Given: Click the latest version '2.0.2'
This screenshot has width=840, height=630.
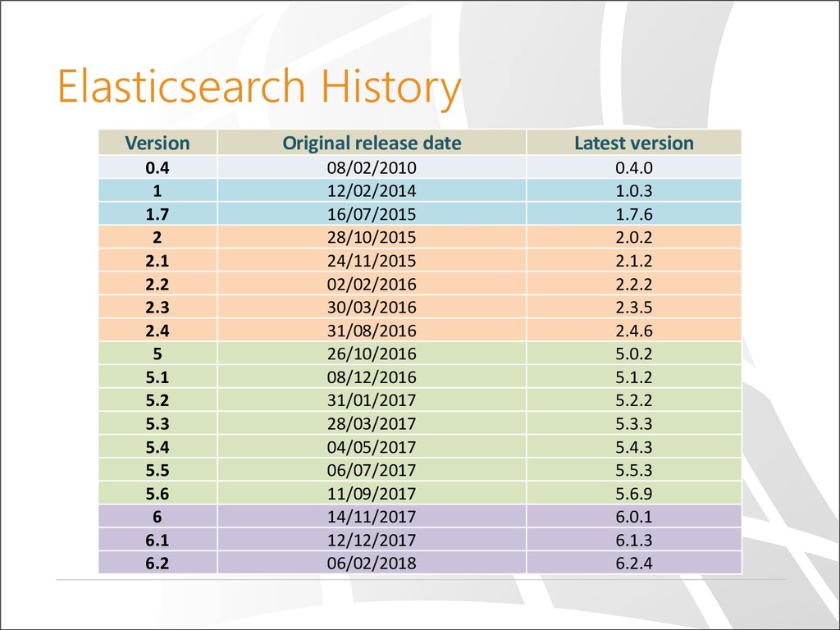Looking at the screenshot, I should tap(634, 237).
